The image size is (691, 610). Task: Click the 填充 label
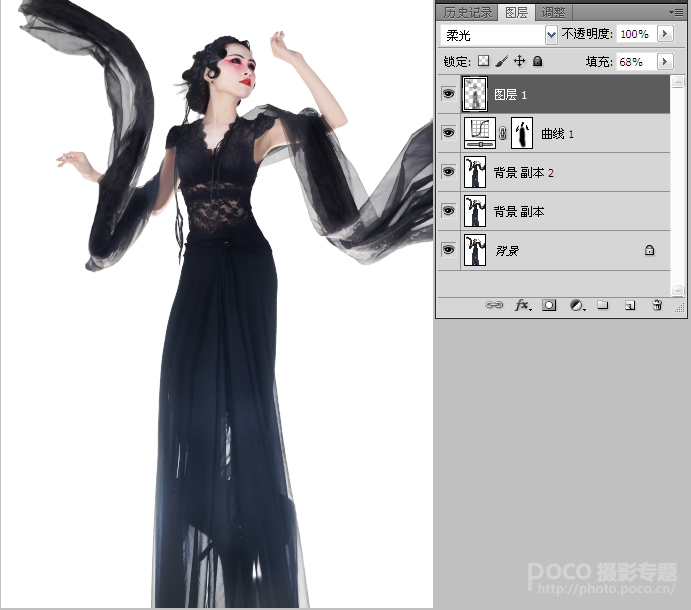click(599, 62)
